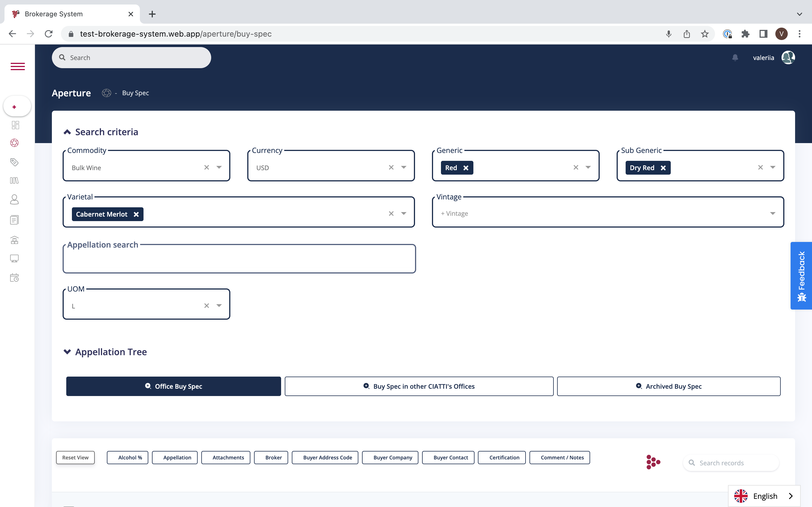Open the Commodity dropdown arrow
The image size is (812, 507).
click(219, 167)
